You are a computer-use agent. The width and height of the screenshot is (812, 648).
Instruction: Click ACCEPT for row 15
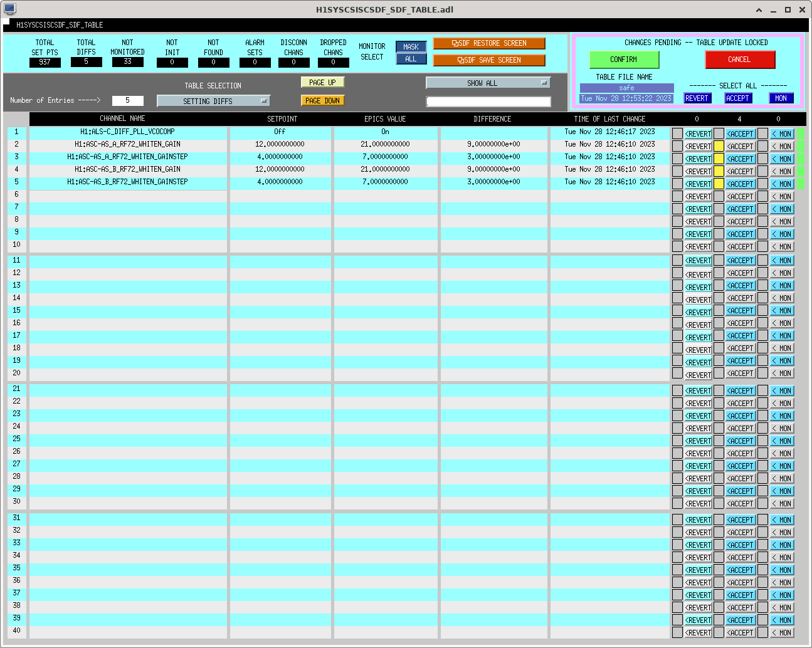click(x=741, y=311)
